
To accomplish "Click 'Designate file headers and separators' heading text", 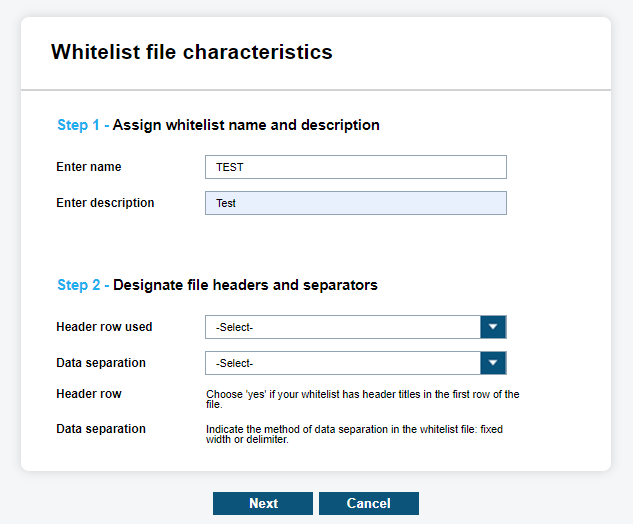I will (245, 285).
